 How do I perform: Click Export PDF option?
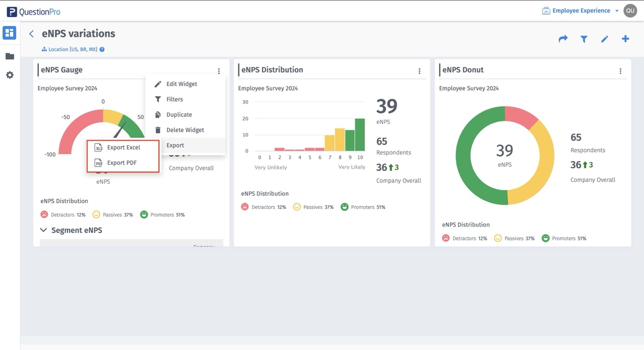tap(122, 163)
